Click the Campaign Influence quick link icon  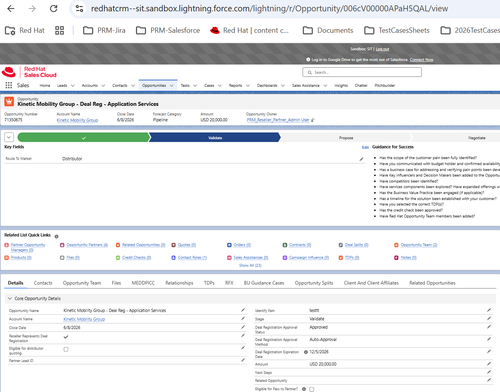tap(285, 258)
